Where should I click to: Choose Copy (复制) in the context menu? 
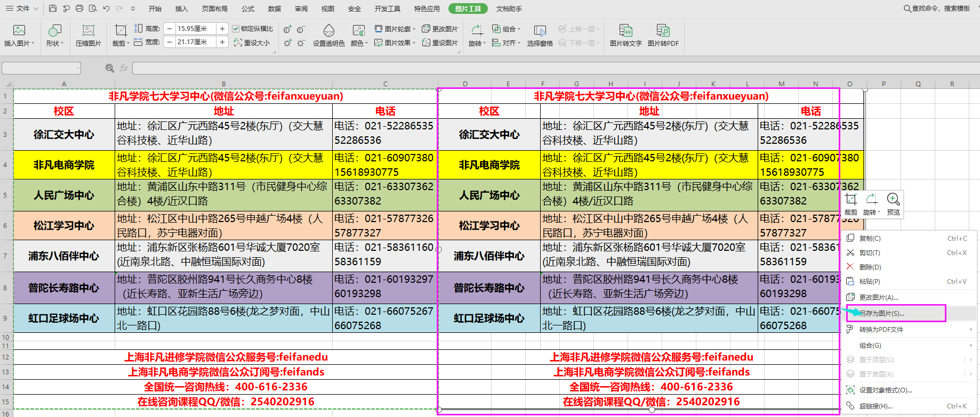click(910, 238)
